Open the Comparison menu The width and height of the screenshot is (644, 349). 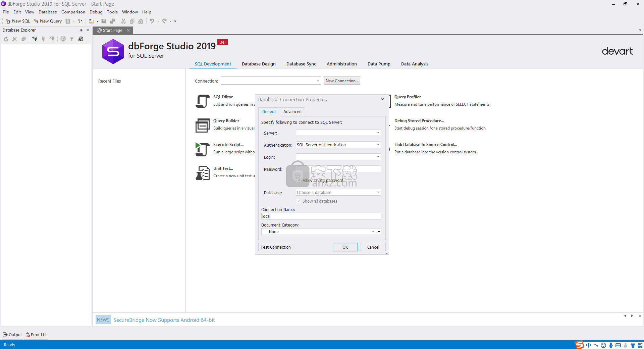pyautogui.click(x=73, y=12)
